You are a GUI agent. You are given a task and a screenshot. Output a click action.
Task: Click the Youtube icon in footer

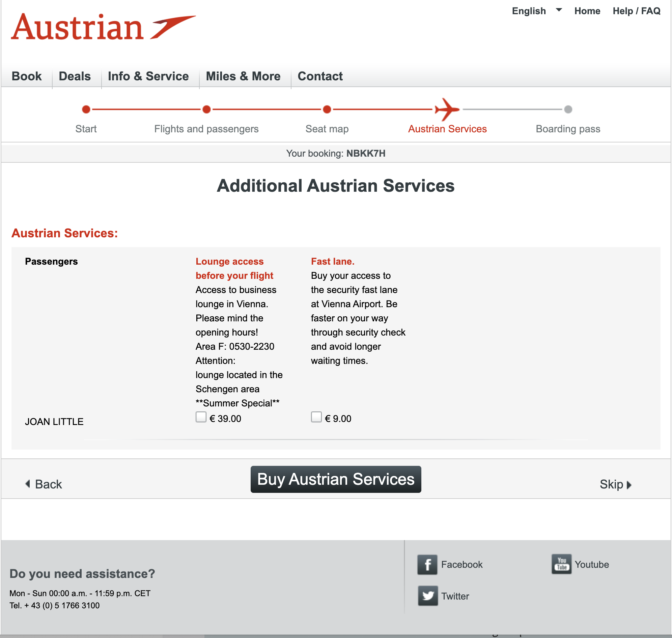click(x=561, y=564)
